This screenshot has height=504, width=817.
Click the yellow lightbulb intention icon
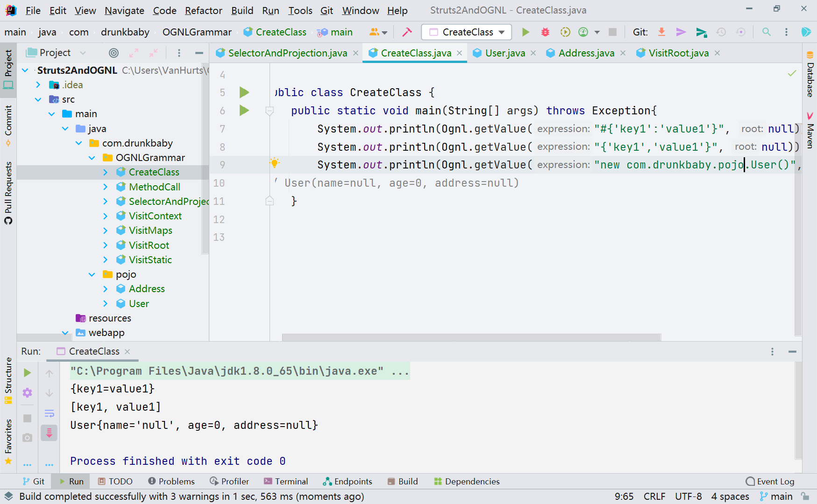[274, 163]
